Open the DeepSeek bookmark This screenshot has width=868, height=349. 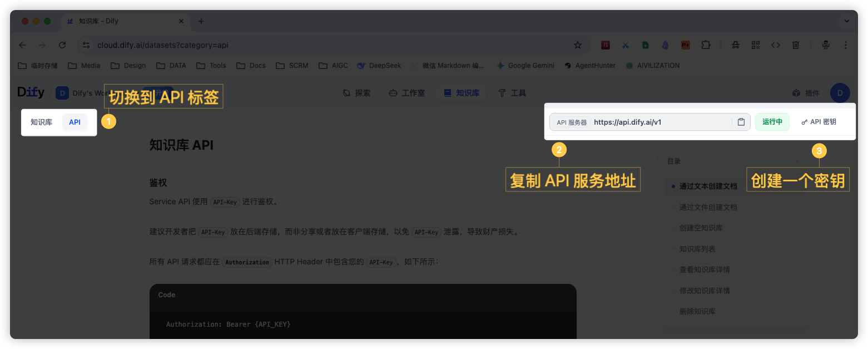[x=379, y=66]
